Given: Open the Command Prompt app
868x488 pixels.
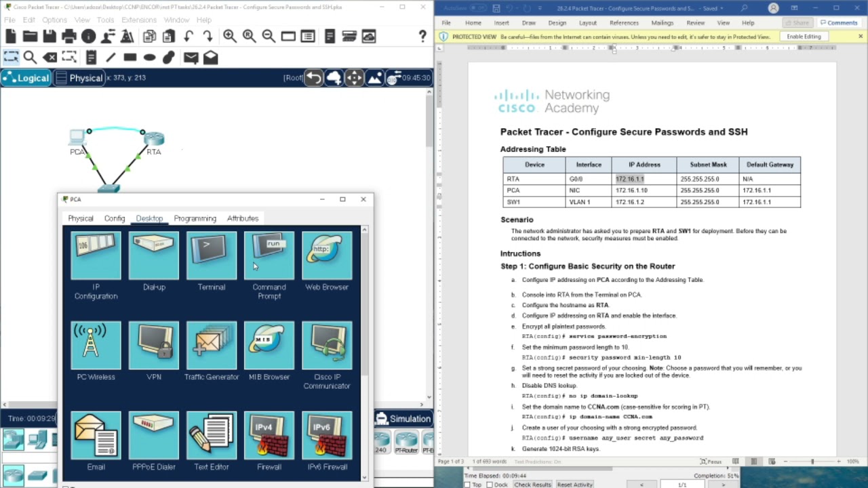Looking at the screenshot, I should (269, 256).
